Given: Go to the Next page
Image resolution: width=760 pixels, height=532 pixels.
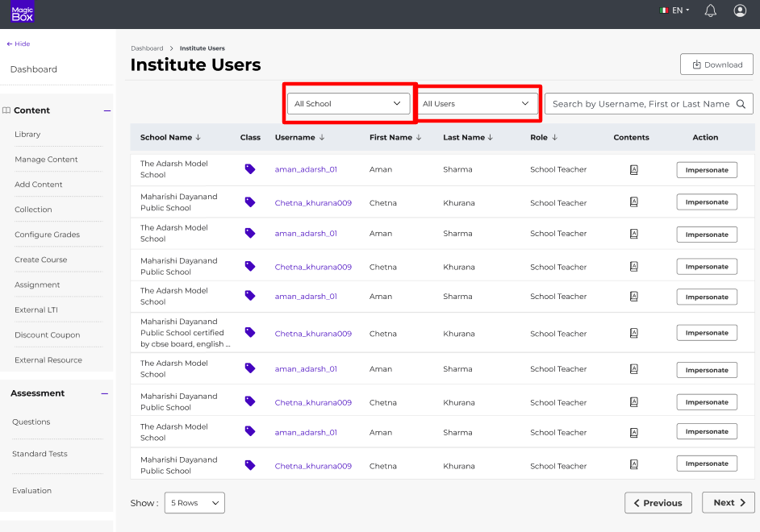Looking at the screenshot, I should [x=729, y=502].
